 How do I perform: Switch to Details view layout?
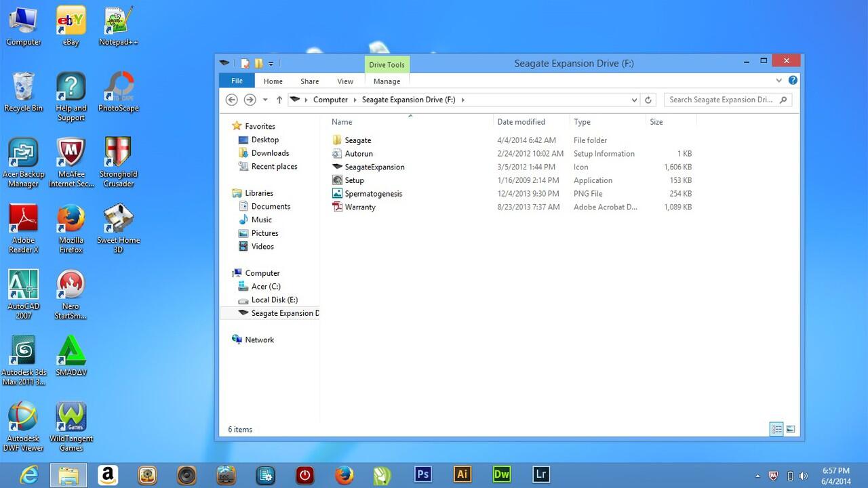(776, 429)
